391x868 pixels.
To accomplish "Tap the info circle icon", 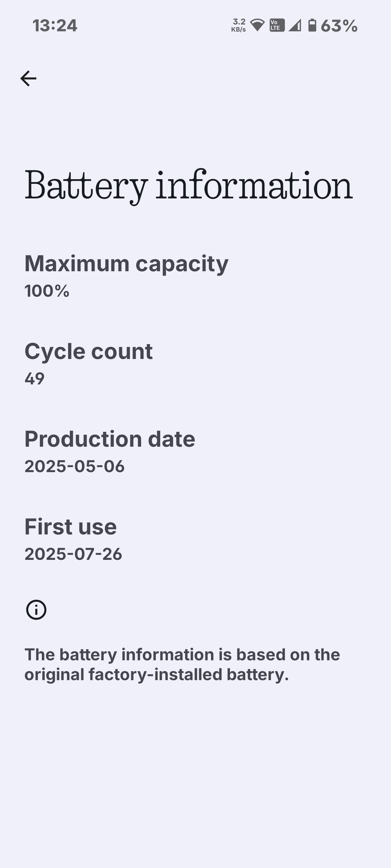I will pyautogui.click(x=36, y=609).
